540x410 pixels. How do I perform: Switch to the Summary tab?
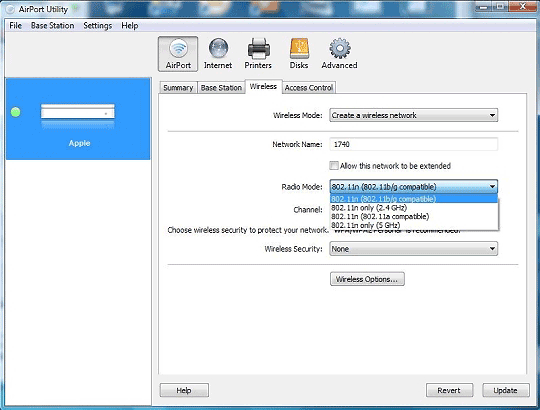coord(178,88)
